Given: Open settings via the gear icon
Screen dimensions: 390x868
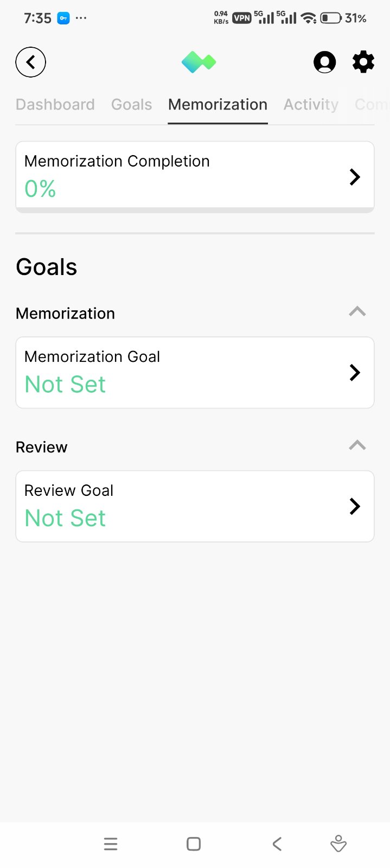Looking at the screenshot, I should pos(363,62).
